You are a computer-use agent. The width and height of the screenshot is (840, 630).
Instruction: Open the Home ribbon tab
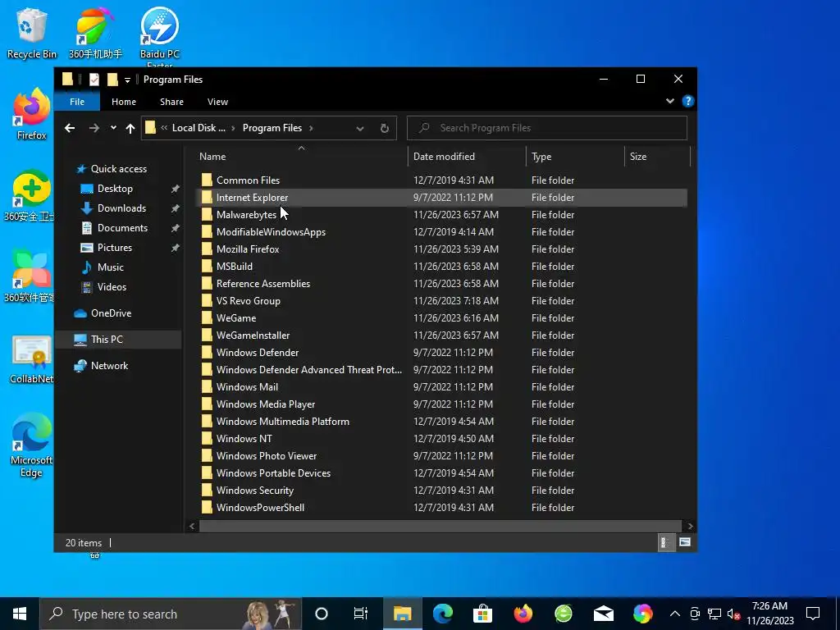(124, 102)
